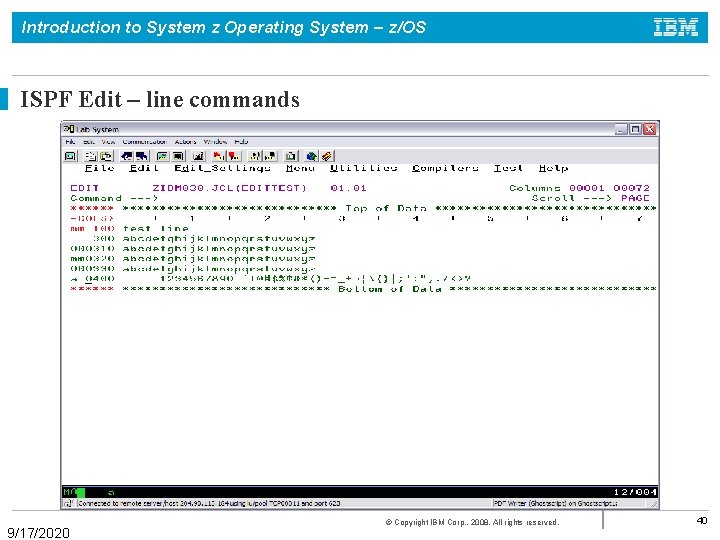
Task: Click the 'test line' data text
Action: [156, 228]
